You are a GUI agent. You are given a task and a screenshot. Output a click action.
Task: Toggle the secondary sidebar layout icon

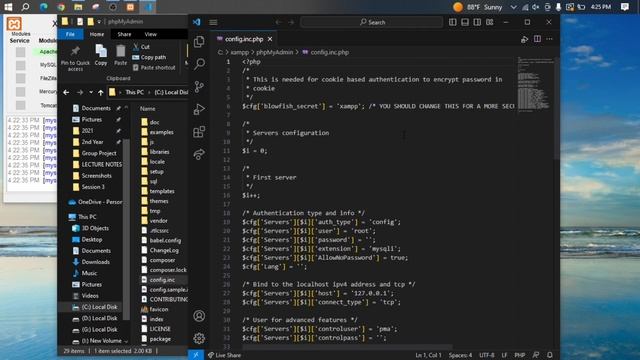pos(477,22)
